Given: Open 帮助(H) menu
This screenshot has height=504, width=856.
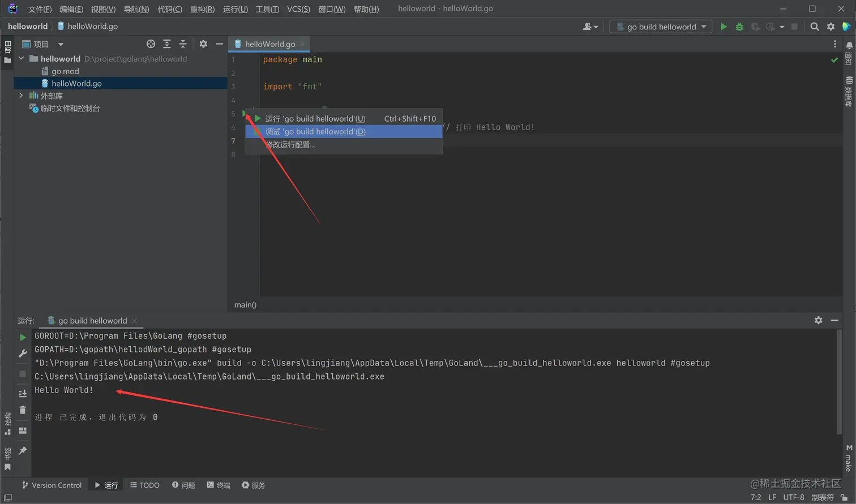Looking at the screenshot, I should (366, 9).
